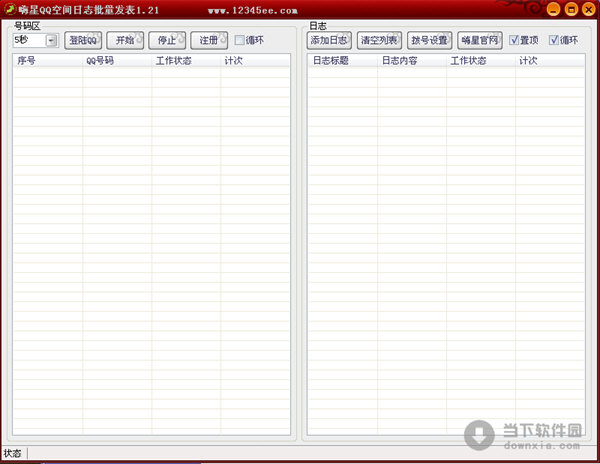Image resolution: width=600 pixels, height=464 pixels.
Task: Uncheck 循环 checkbox in the 日志 panel
Action: click(554, 41)
